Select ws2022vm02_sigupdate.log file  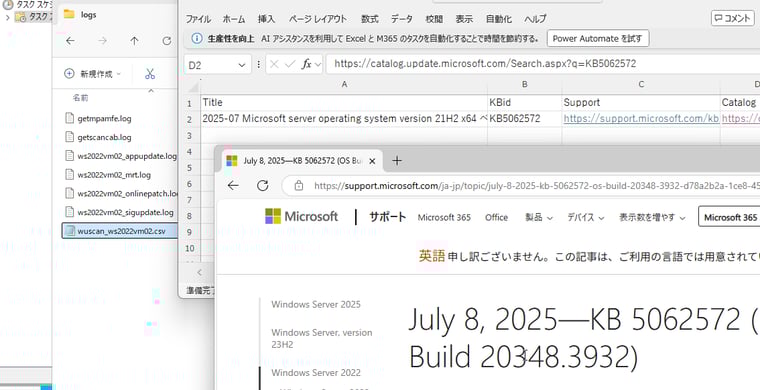pos(120,212)
